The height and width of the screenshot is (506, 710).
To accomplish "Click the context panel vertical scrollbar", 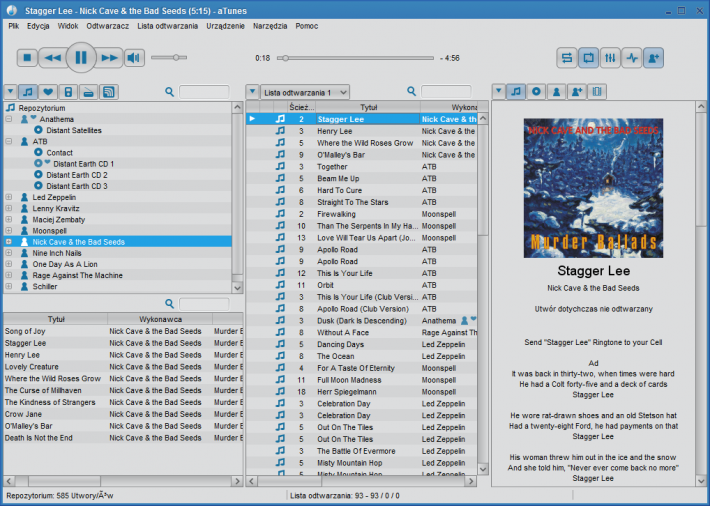I will 701,294.
